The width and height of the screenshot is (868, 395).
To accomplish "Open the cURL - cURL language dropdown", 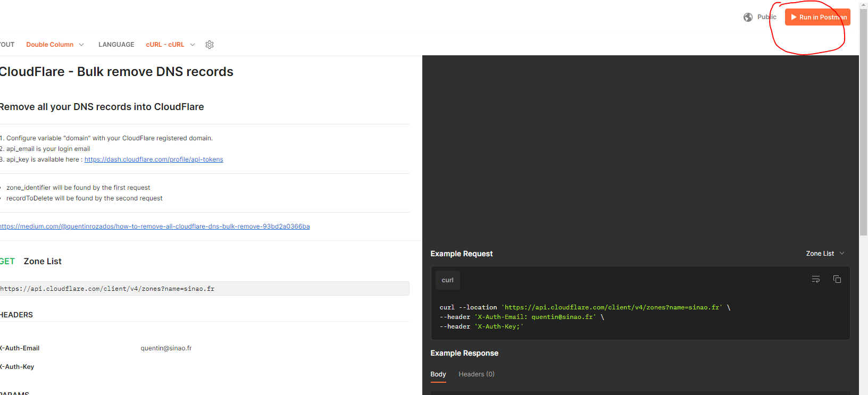I will (170, 45).
